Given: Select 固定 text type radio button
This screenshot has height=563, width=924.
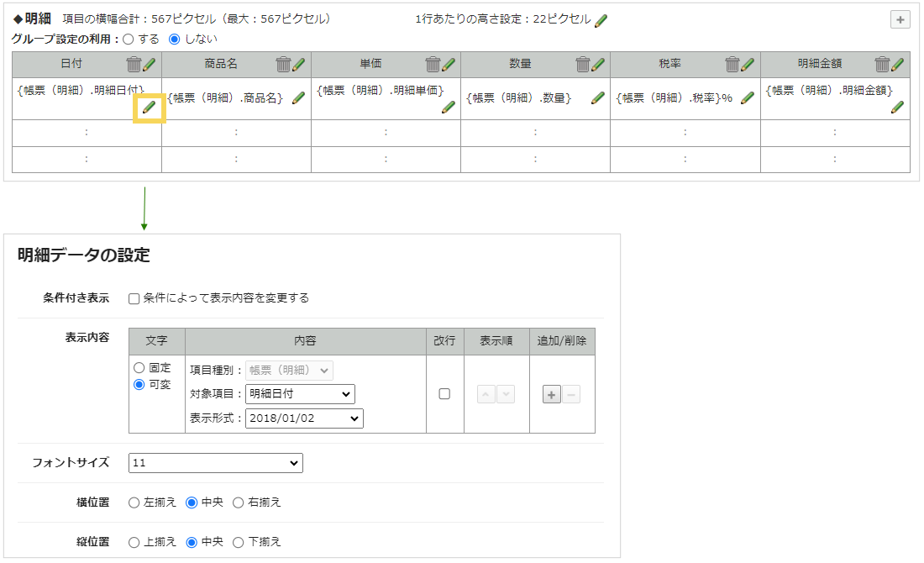Looking at the screenshot, I should tap(139, 368).
